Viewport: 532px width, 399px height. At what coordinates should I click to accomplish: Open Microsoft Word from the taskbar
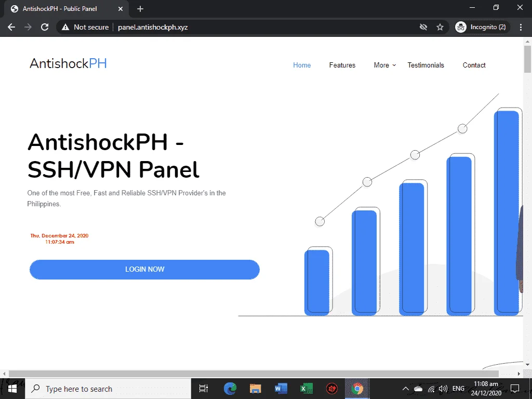pyautogui.click(x=281, y=389)
